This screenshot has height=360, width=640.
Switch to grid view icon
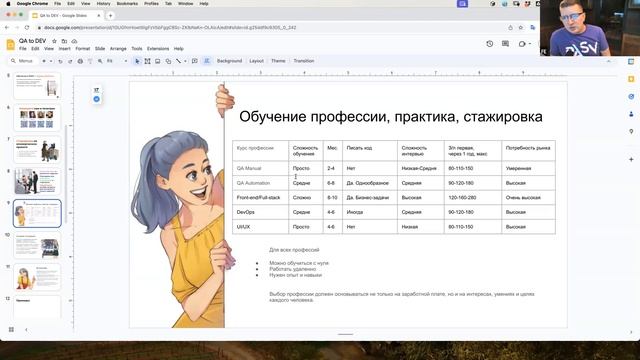(x=11, y=329)
